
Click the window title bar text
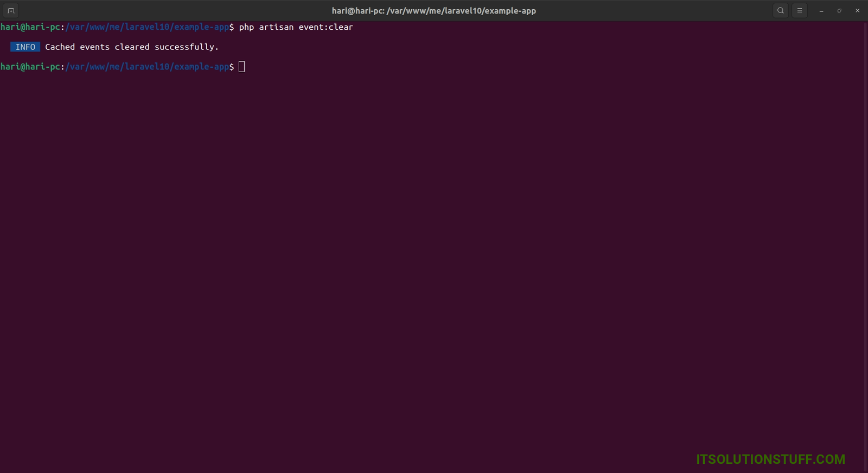click(x=433, y=11)
